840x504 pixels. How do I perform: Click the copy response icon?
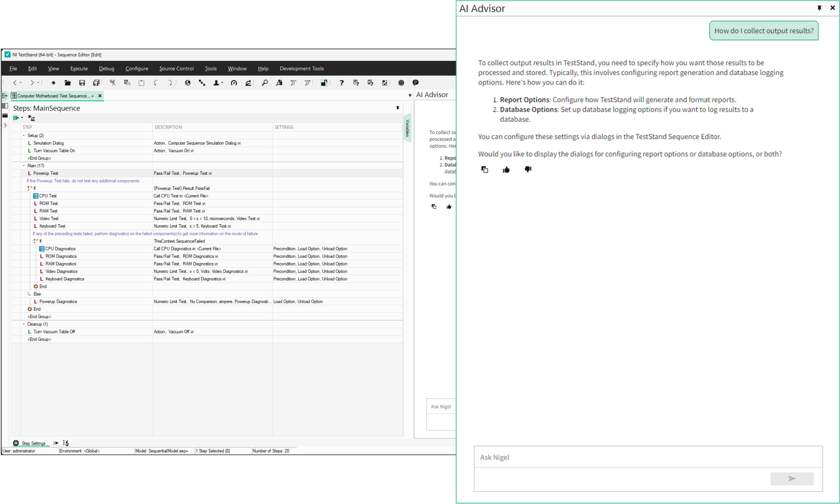(485, 170)
